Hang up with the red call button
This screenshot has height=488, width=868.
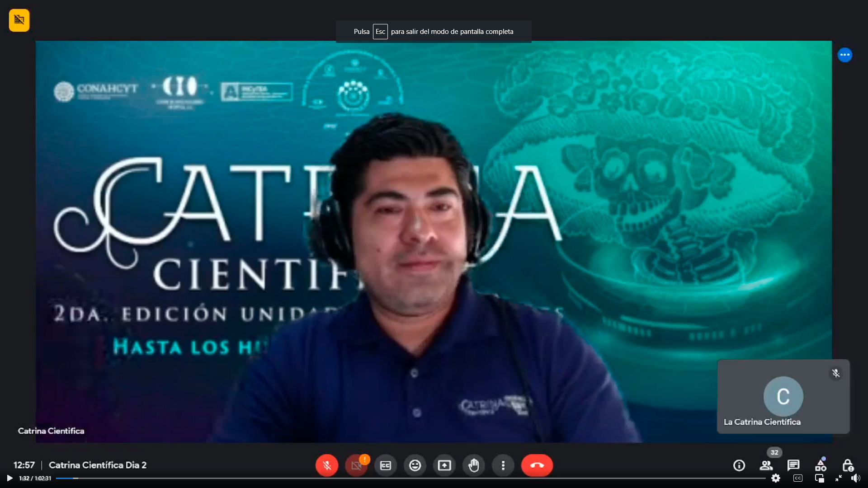click(537, 465)
